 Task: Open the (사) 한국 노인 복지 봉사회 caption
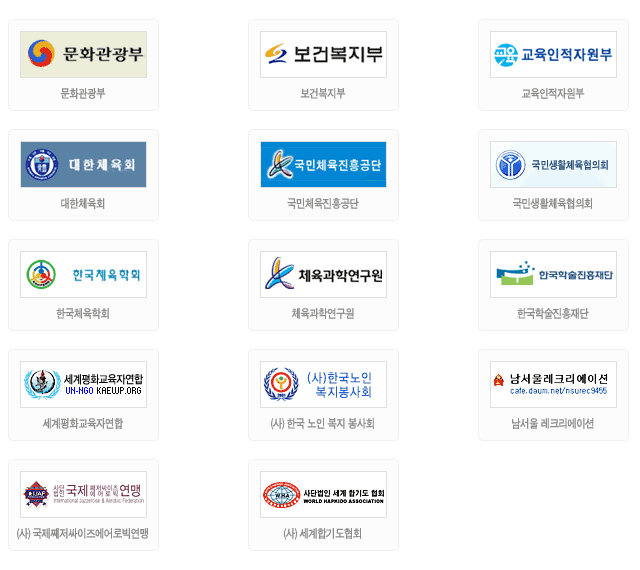tap(322, 423)
